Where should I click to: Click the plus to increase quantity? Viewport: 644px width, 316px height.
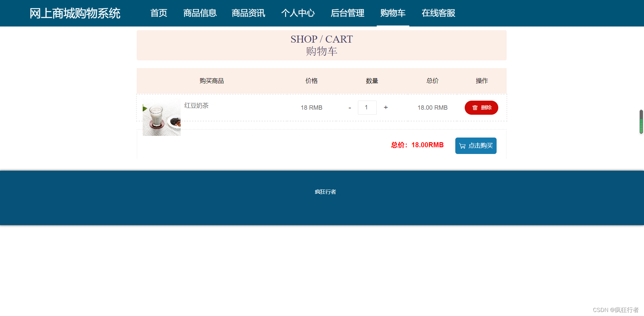(x=385, y=107)
